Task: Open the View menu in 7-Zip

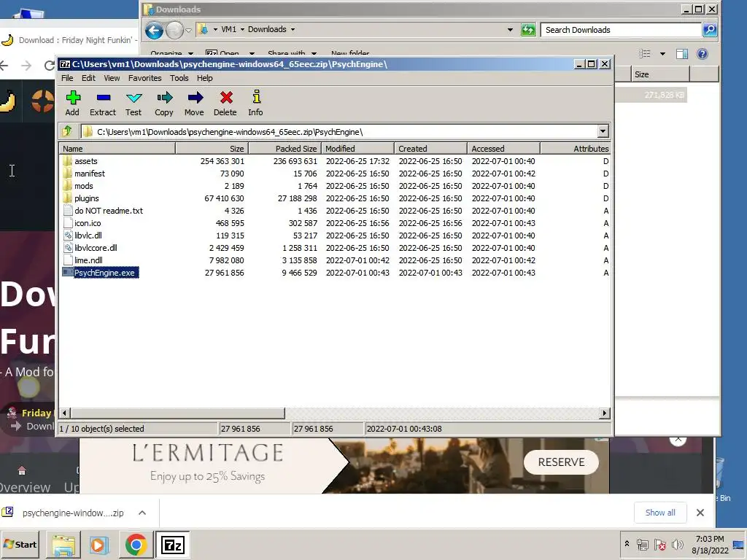Action: pos(112,78)
